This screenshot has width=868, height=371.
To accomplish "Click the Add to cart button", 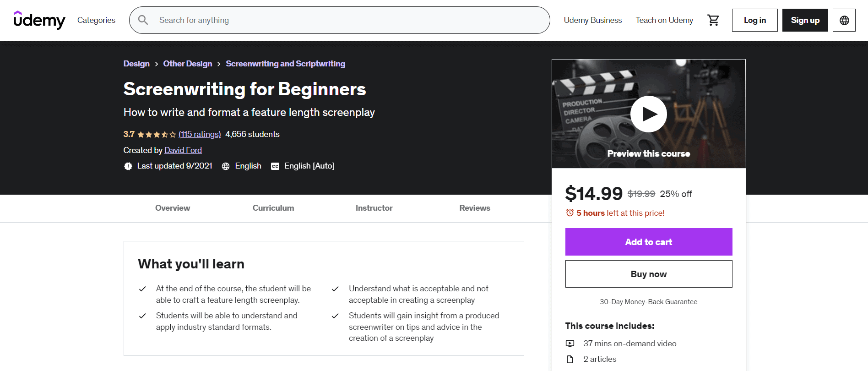I will tap(648, 241).
